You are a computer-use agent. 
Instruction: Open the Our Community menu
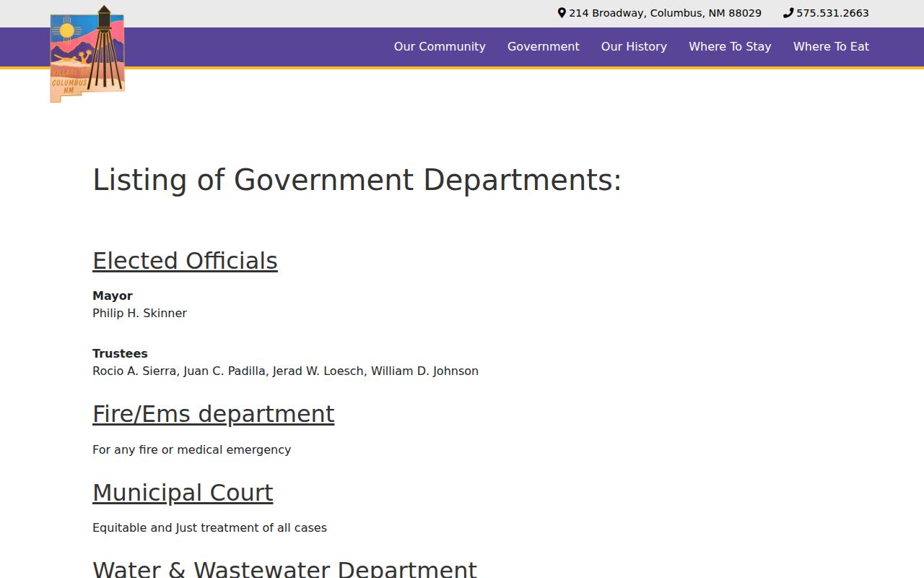(440, 46)
